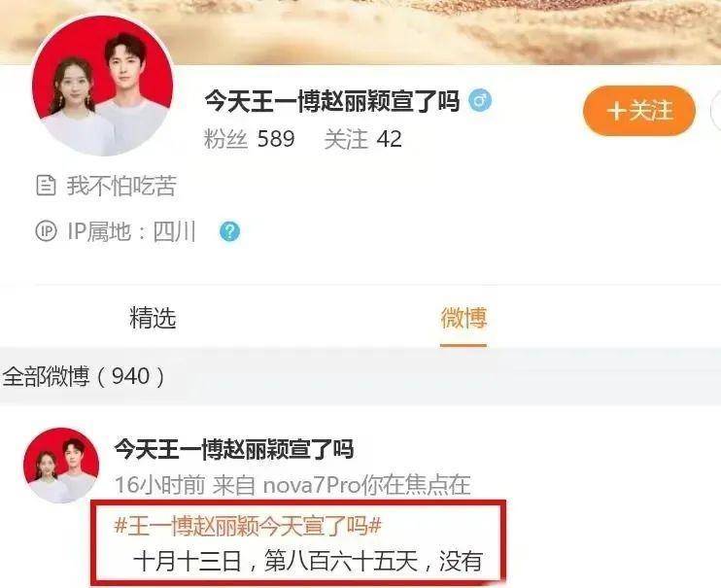This screenshot has height=588, width=721.
Task: Open the large profile avatar photo
Action: [x=103, y=86]
